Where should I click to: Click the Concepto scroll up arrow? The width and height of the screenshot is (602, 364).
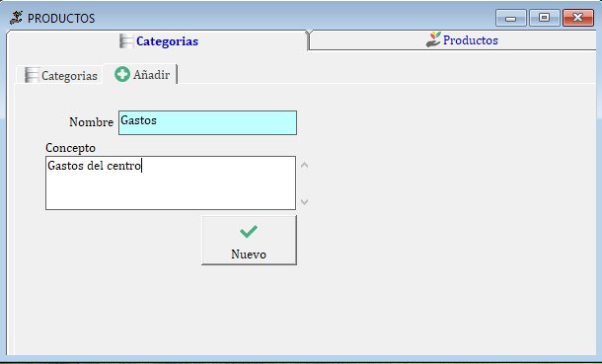click(x=305, y=166)
